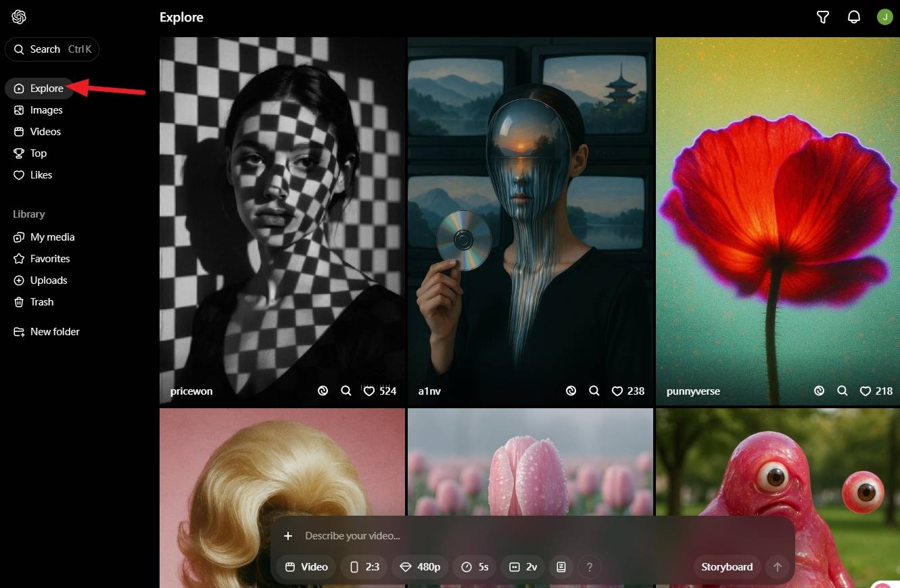The image size is (900, 588).
Task: Open the Videos section in sidebar
Action: click(x=45, y=132)
